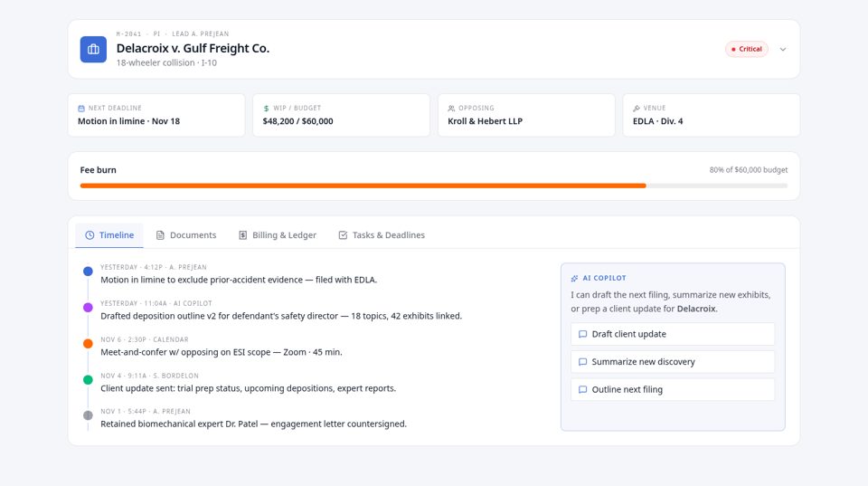The height and width of the screenshot is (486, 868).
Task: Click the Summarize new discovery suggestion
Action: 673,362
